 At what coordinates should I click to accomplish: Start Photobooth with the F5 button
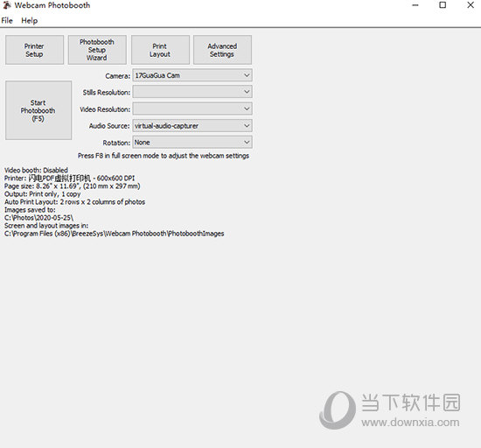(38, 110)
